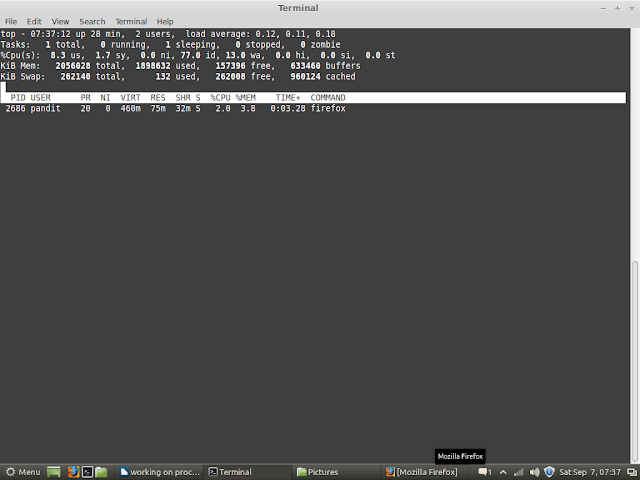The width and height of the screenshot is (640, 480).
Task: Click update manager shield icon
Action: pyautogui.click(x=549, y=472)
